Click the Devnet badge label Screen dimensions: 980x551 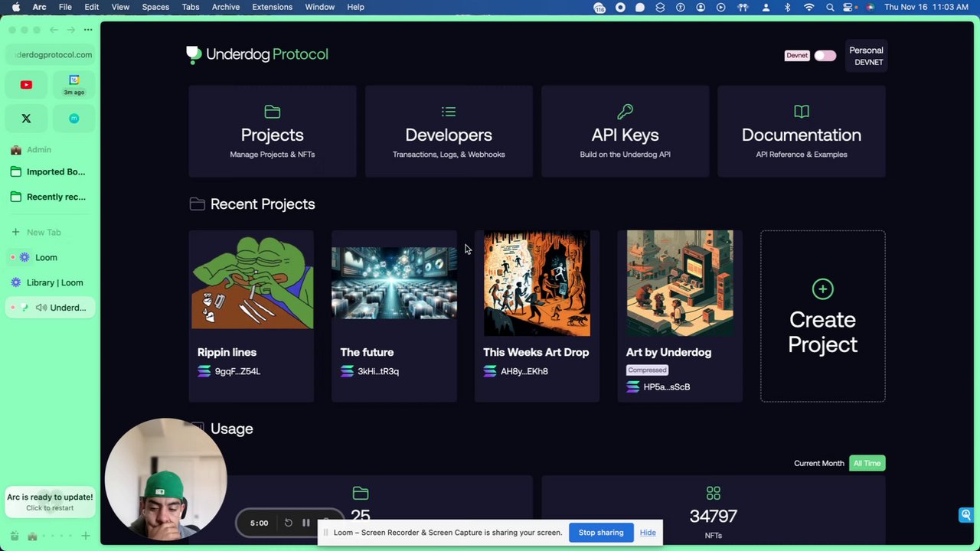(797, 55)
